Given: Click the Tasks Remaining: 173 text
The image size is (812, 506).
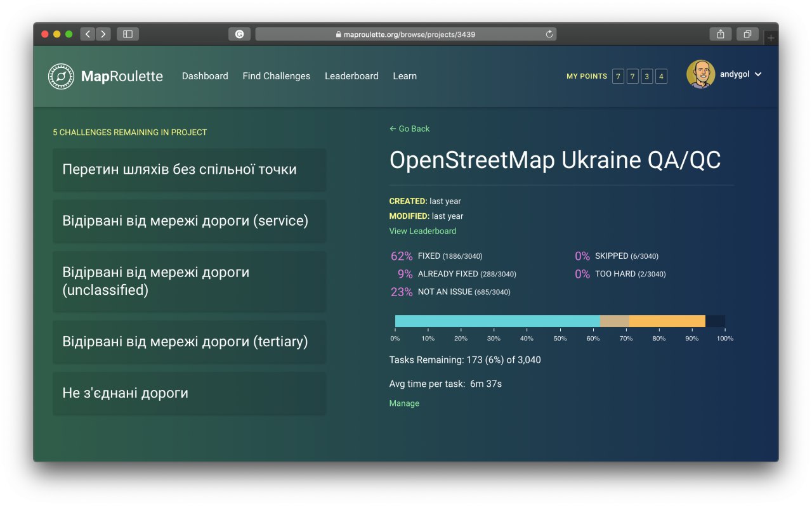Looking at the screenshot, I should point(465,360).
